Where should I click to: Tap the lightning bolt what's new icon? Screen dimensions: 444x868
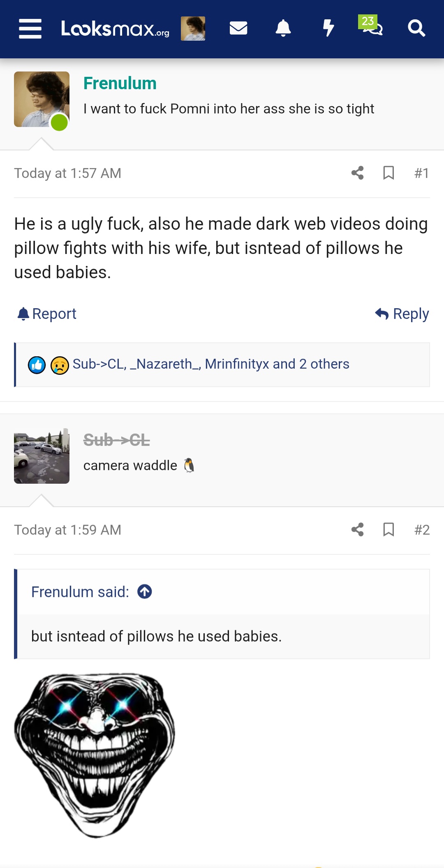328,28
